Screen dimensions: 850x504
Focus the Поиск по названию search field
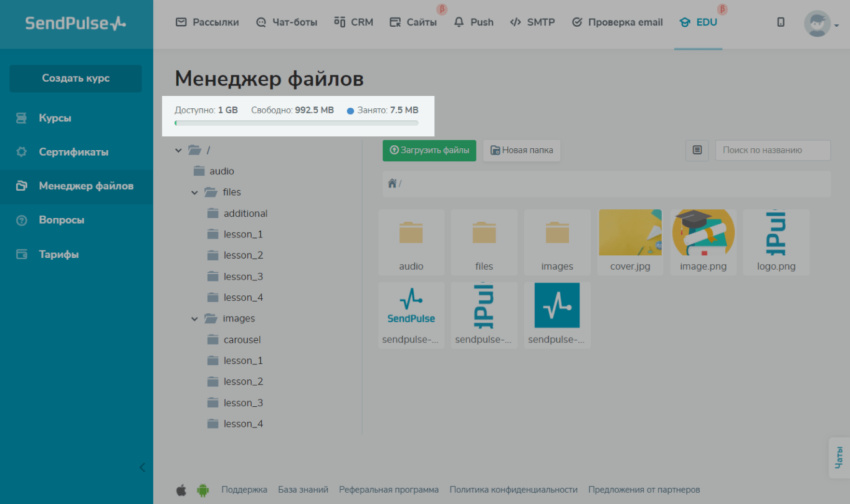[x=773, y=150]
